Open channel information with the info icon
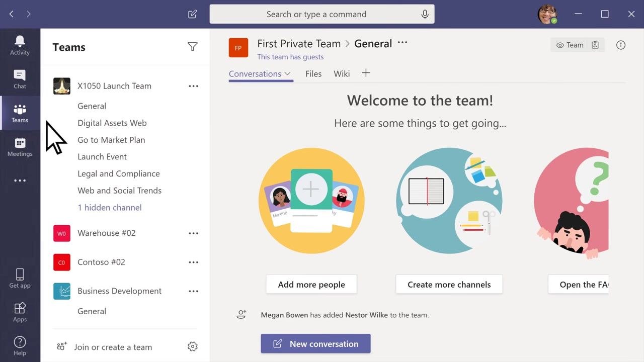This screenshot has width=644, height=362. pyautogui.click(x=621, y=45)
